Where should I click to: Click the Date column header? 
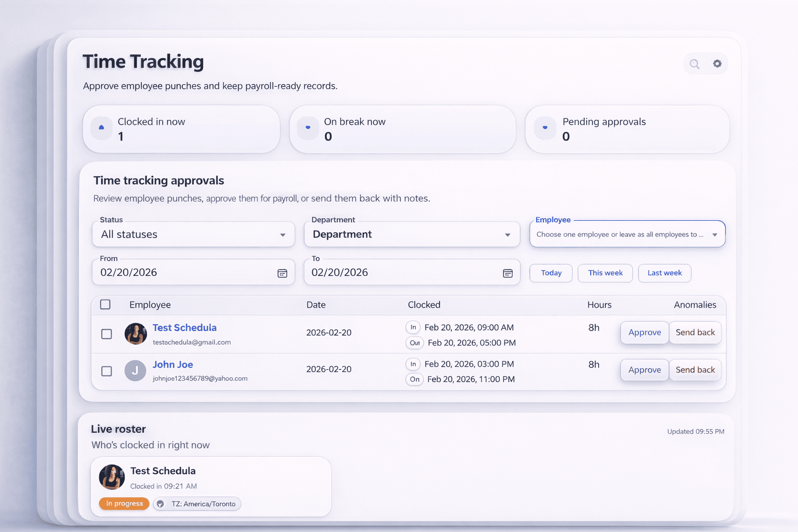pyautogui.click(x=316, y=305)
